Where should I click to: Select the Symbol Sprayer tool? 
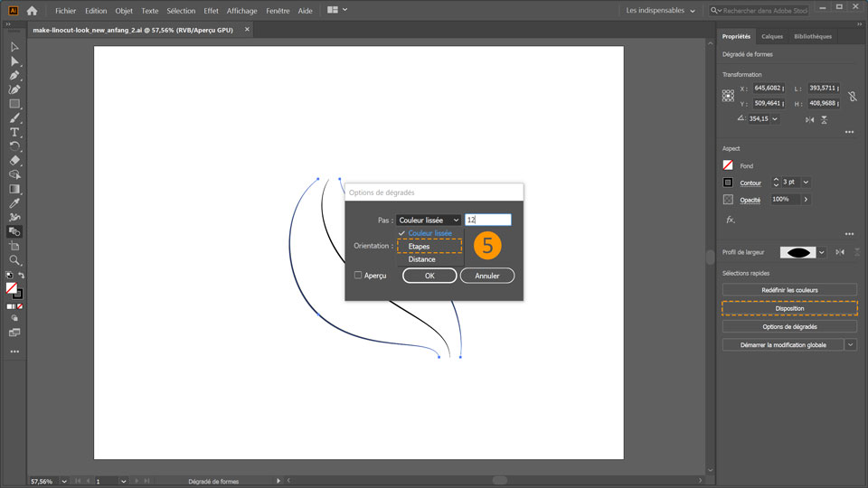[14, 218]
